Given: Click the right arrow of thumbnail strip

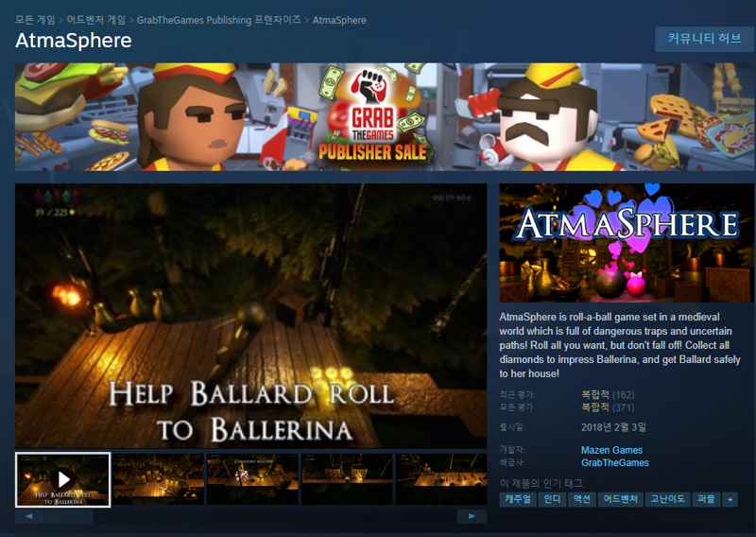Looking at the screenshot, I should tap(472, 516).
